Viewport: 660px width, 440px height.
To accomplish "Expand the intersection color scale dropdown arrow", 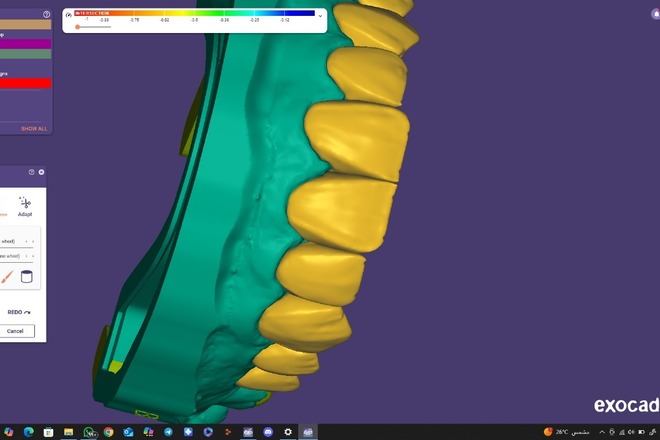I will (320, 16).
